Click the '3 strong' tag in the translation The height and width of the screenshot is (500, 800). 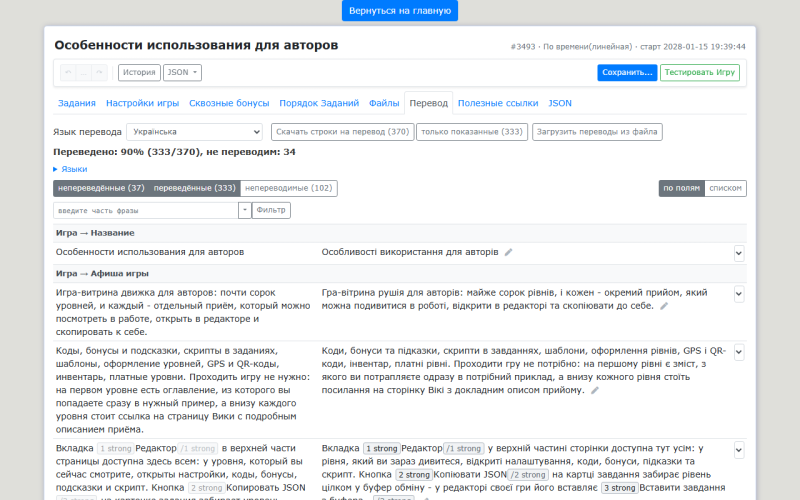pyautogui.click(x=619, y=488)
